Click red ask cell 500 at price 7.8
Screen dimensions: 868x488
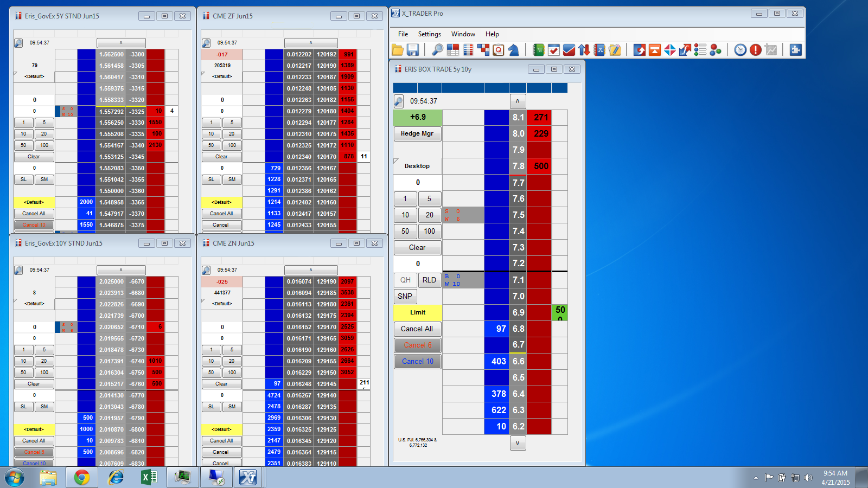[x=539, y=166]
